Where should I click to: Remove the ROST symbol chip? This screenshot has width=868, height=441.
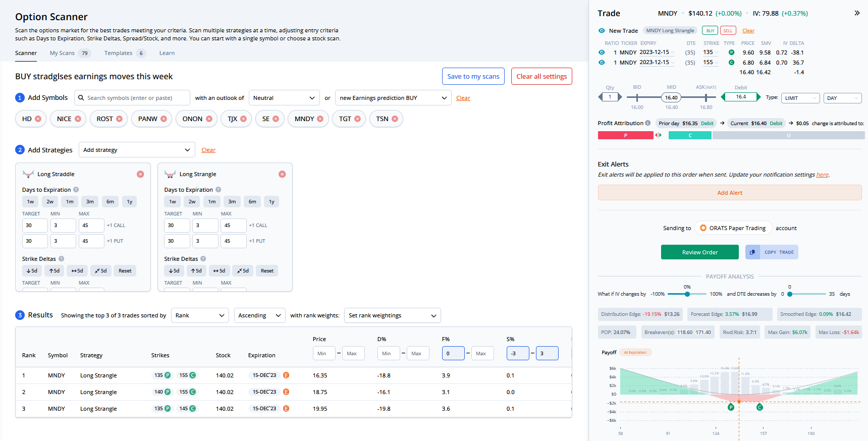click(x=119, y=119)
